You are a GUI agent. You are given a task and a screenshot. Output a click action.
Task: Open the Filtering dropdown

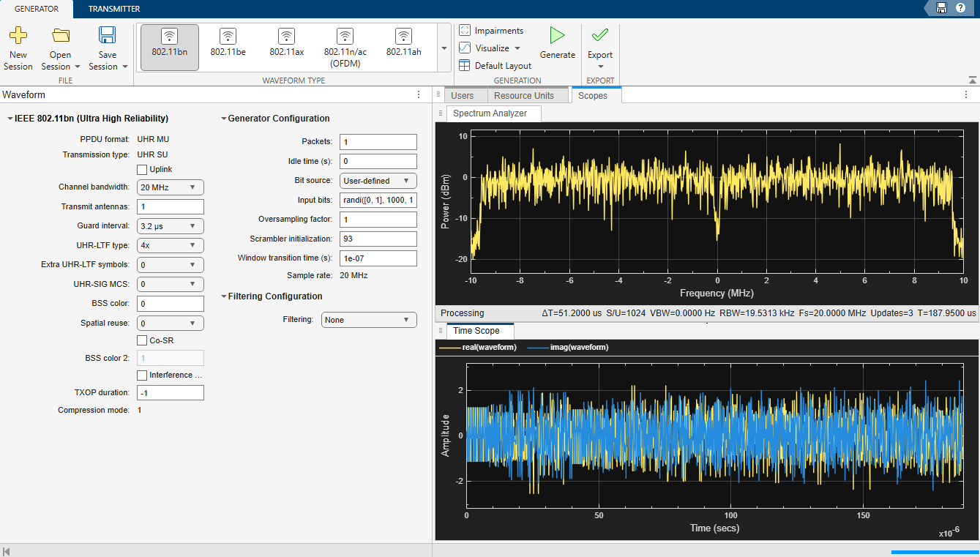pyautogui.click(x=369, y=320)
